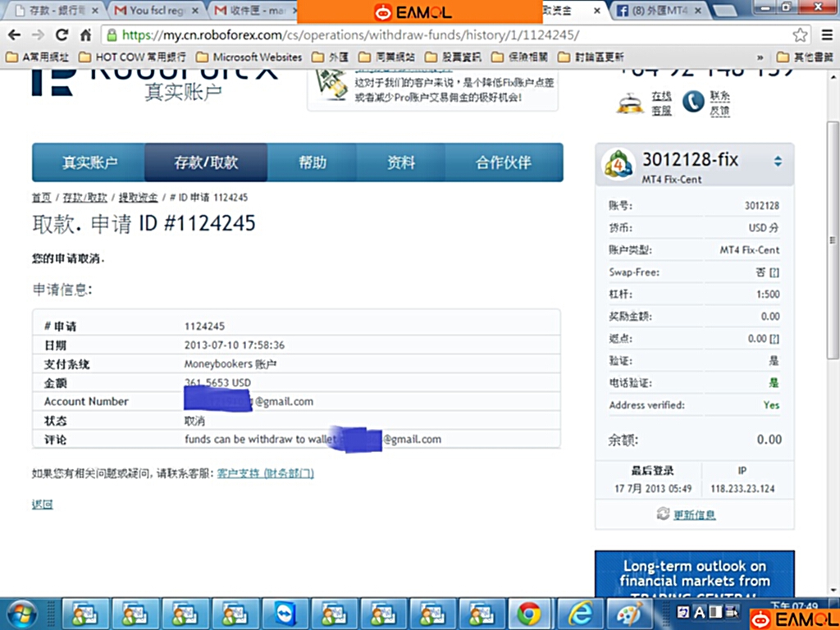Select the comment text 'funds can be withdraw to wallet'
This screenshot has height=630, width=840.
[x=261, y=440]
